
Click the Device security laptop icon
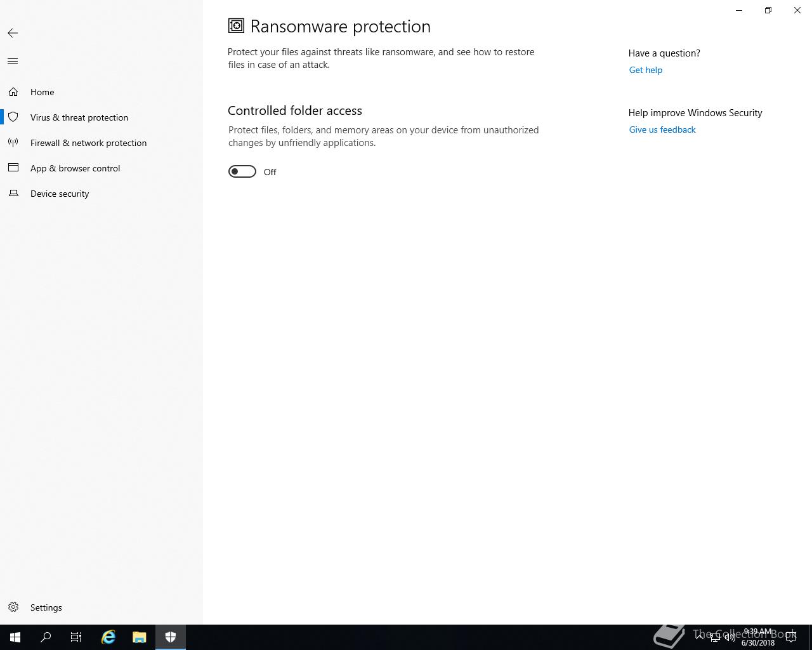13,194
